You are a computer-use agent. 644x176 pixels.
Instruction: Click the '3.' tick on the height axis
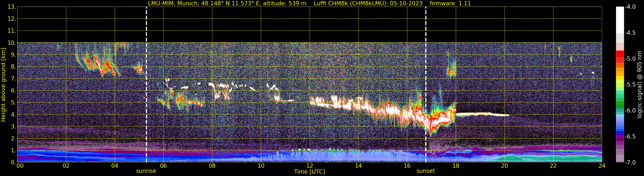point(13,127)
